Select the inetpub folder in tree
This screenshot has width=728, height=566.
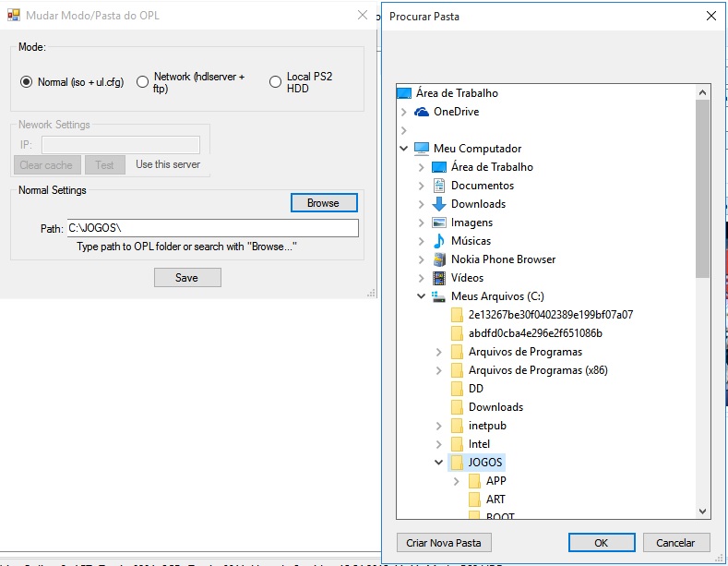[487, 426]
